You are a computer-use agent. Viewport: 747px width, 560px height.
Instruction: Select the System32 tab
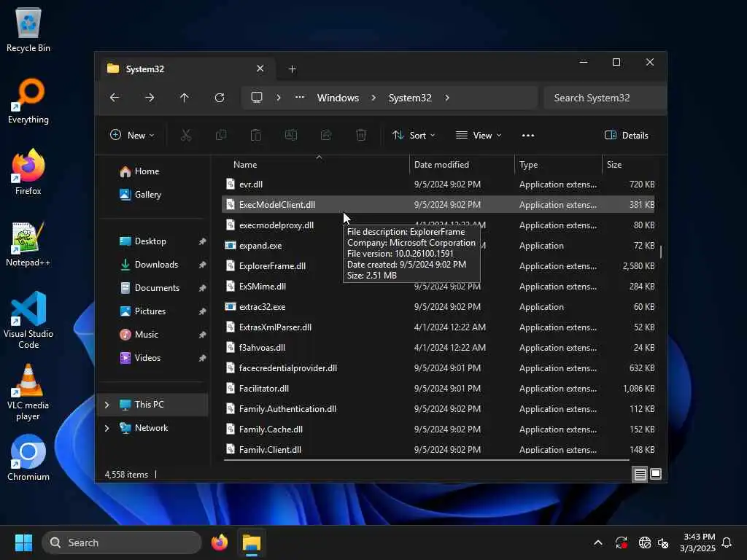point(186,69)
